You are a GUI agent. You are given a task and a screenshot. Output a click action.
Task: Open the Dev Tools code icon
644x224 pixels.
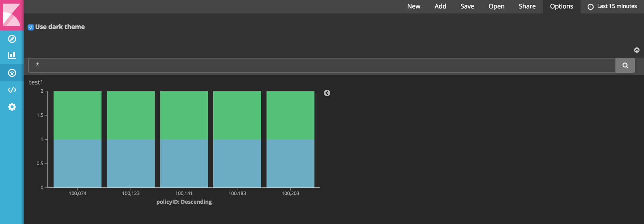pos(12,90)
